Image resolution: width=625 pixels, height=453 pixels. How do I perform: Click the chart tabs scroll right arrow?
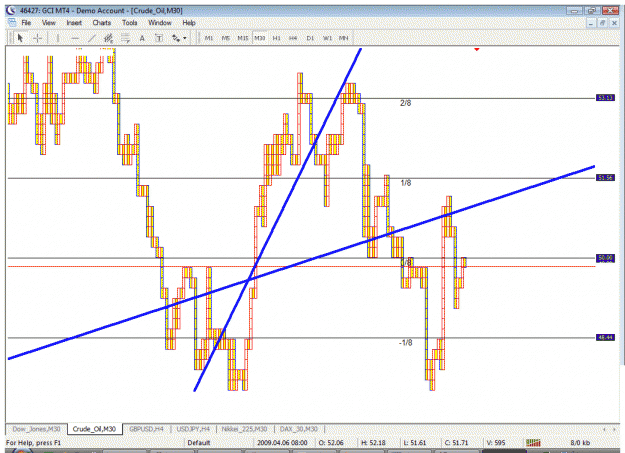coord(615,429)
